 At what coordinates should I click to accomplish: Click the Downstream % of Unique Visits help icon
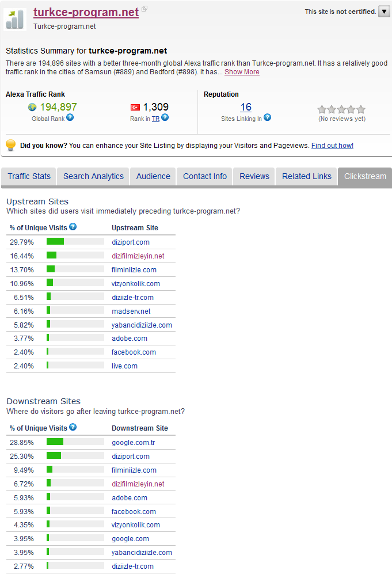point(73,427)
